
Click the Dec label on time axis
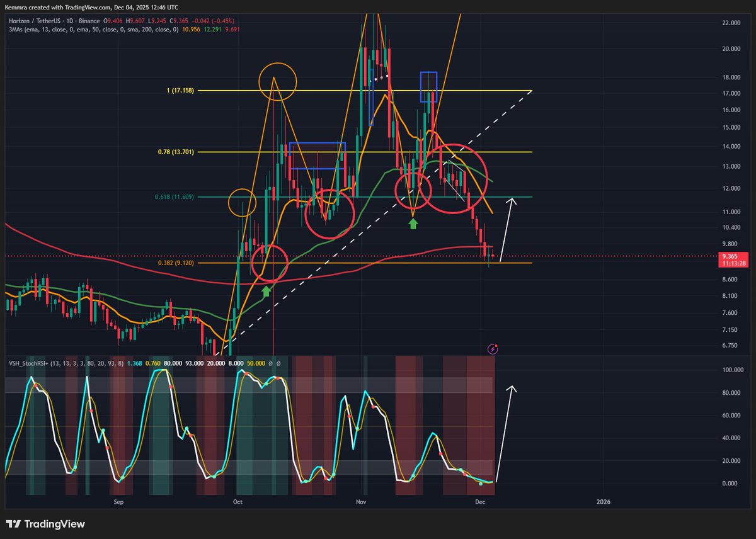[x=480, y=502]
